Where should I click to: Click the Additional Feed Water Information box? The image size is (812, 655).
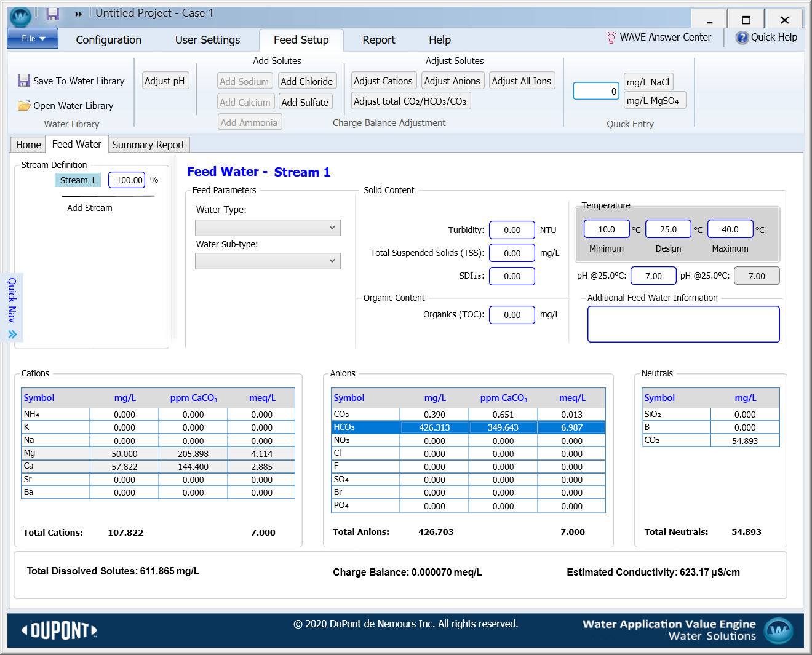click(683, 324)
